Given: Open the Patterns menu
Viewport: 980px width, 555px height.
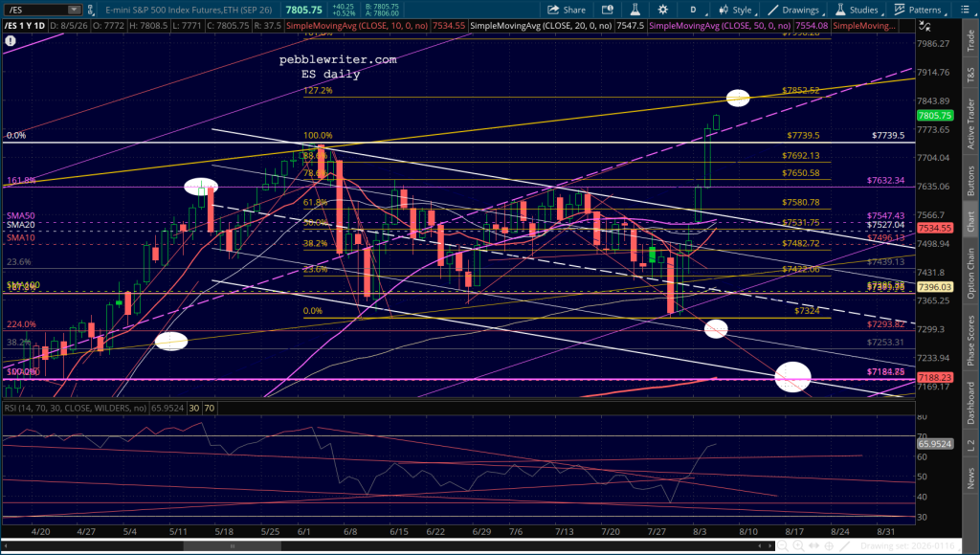Looking at the screenshot, I should coord(919,10).
